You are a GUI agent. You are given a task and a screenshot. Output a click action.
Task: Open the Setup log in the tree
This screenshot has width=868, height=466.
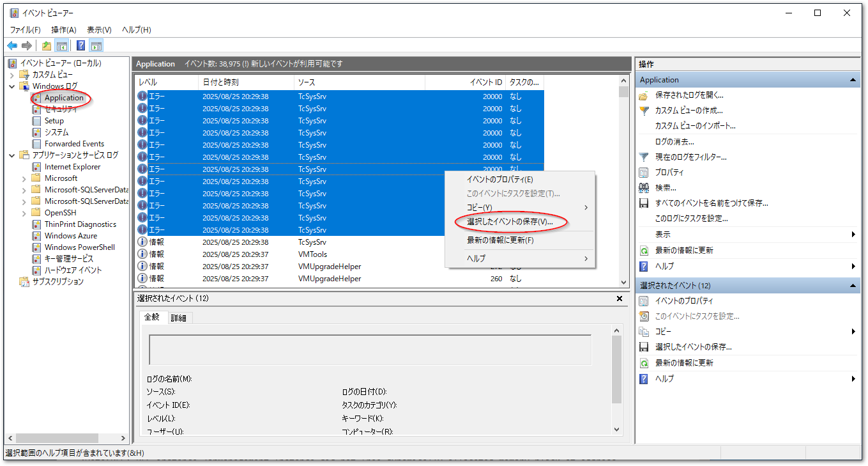(54, 121)
